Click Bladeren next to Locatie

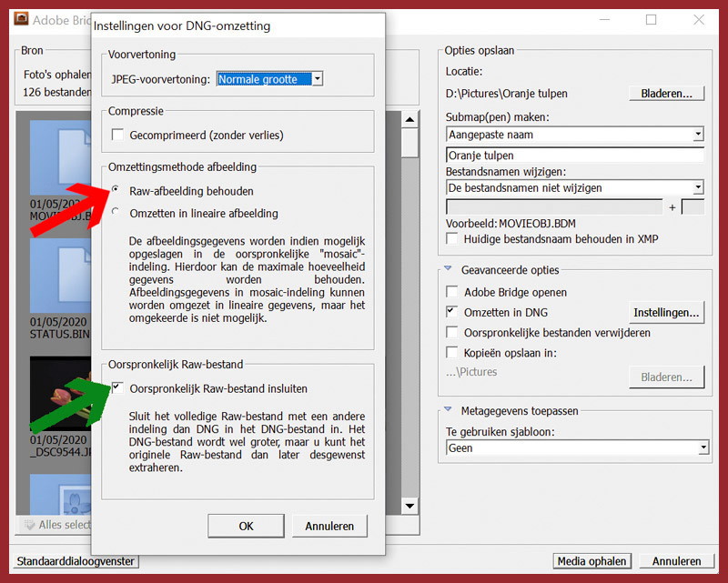(x=667, y=94)
